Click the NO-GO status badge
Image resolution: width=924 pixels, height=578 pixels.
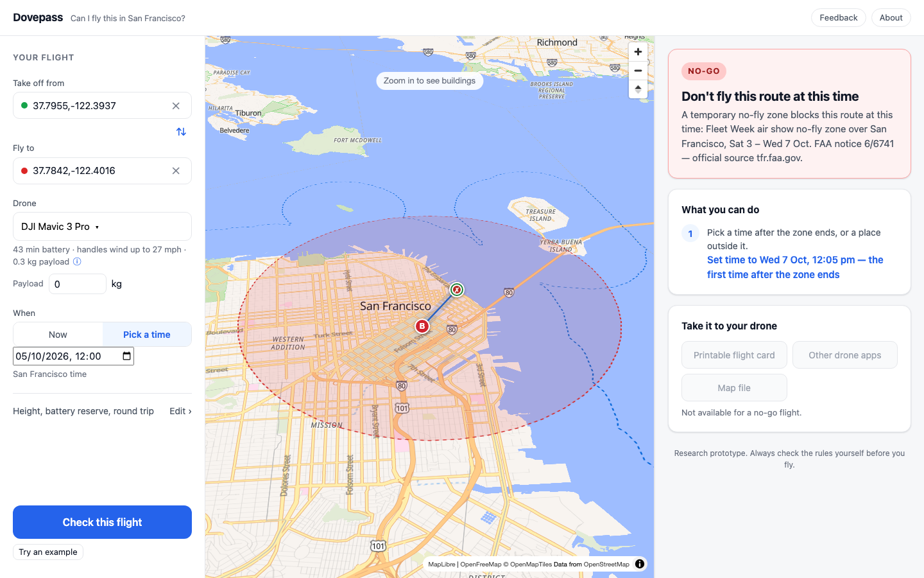click(704, 71)
